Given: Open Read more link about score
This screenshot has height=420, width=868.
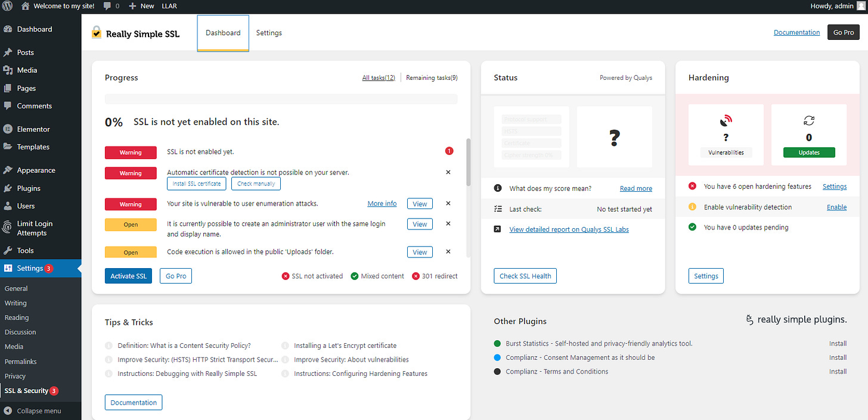Looking at the screenshot, I should (636, 188).
